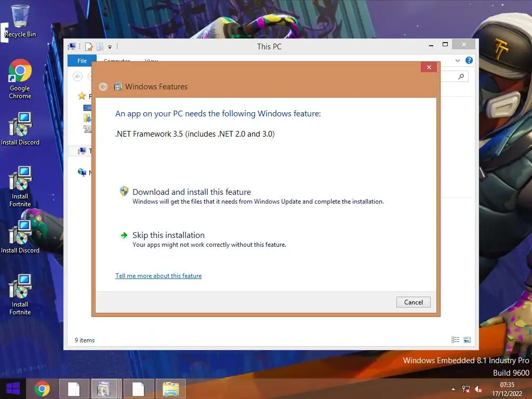Open the Recycle Bin desktop icon
Screen dimensions: 532x399
(x=20, y=21)
